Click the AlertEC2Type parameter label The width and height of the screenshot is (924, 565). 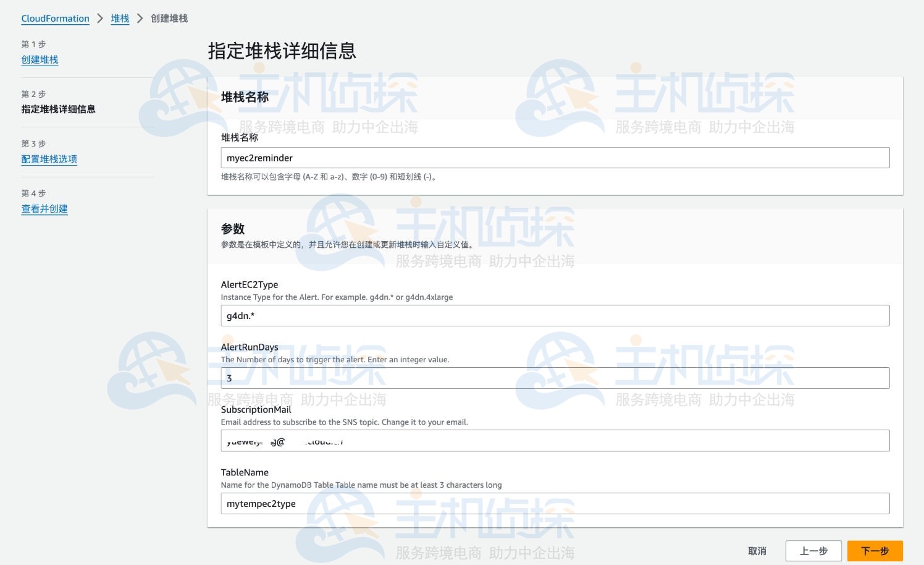click(250, 284)
